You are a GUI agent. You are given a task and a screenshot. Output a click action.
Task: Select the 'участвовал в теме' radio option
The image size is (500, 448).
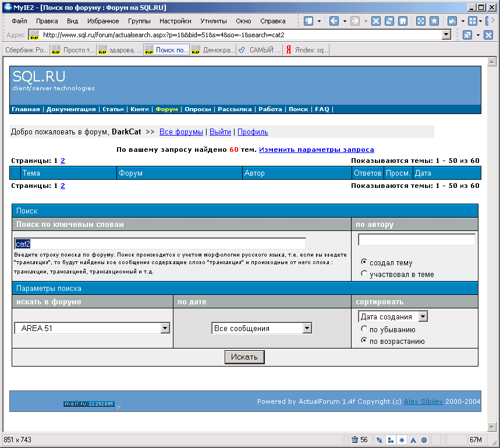(x=364, y=273)
